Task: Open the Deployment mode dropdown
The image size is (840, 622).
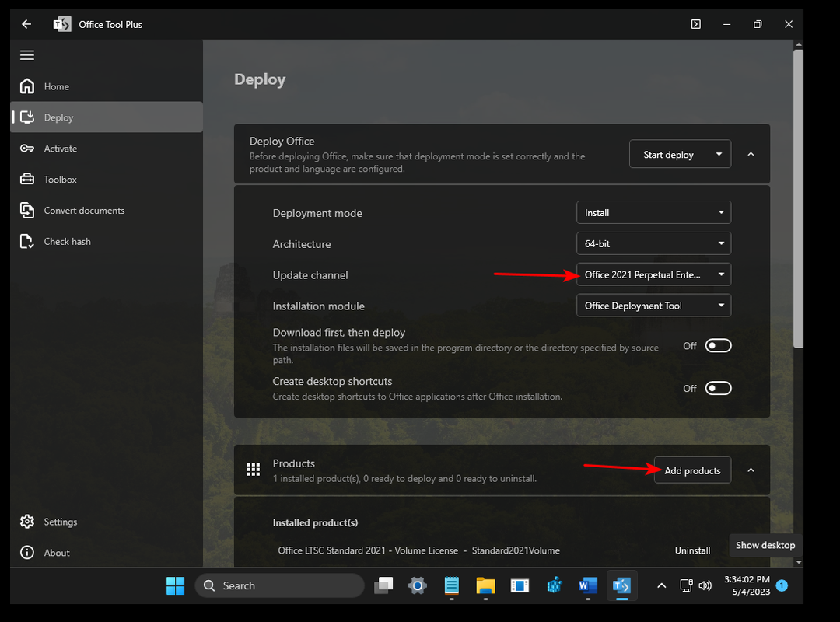Action: tap(653, 213)
